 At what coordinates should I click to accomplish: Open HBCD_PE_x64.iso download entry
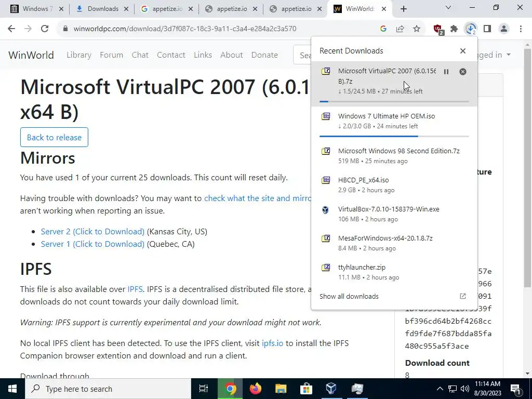tap(394, 184)
